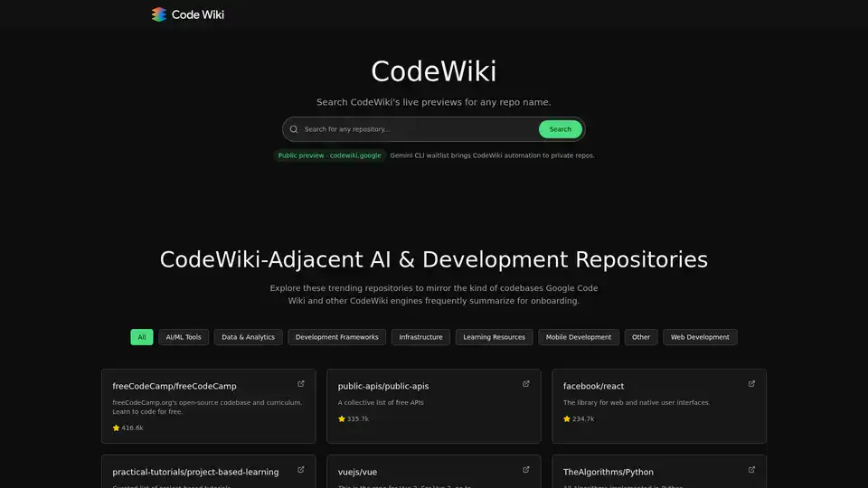
Task: Filter by Learning Resources
Action: [494, 337]
